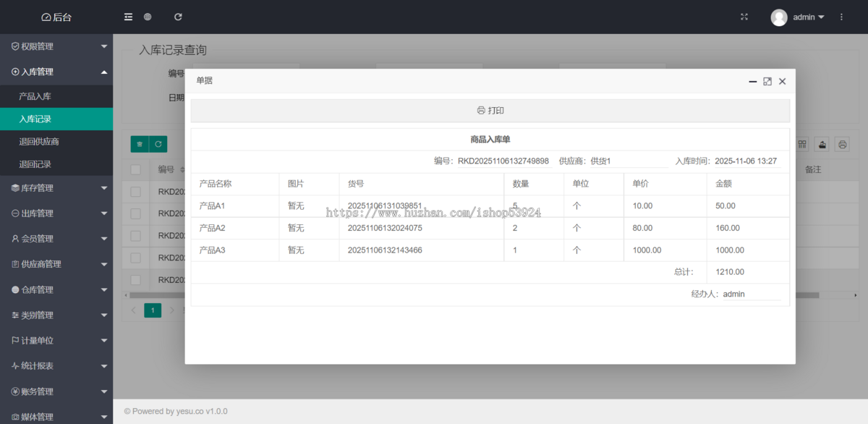Viewport: 868px width, 424px height.
Task: Click the language globe icon
Action: [148, 17]
